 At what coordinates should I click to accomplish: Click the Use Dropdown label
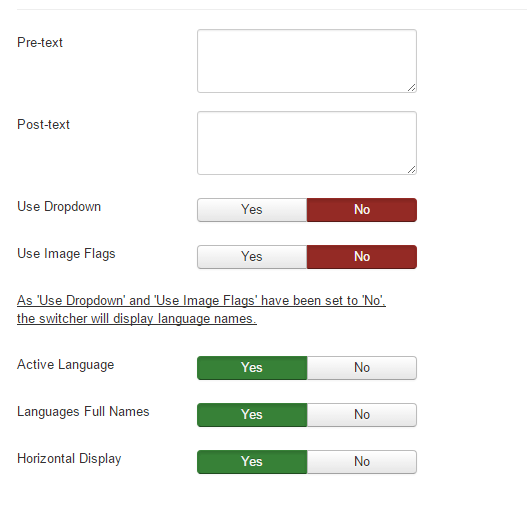[x=59, y=207]
